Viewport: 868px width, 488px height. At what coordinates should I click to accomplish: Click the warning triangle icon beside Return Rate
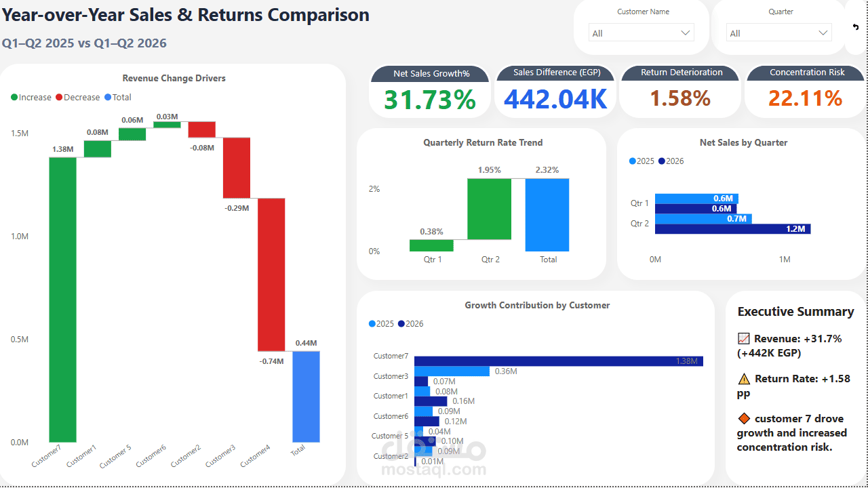[744, 379]
